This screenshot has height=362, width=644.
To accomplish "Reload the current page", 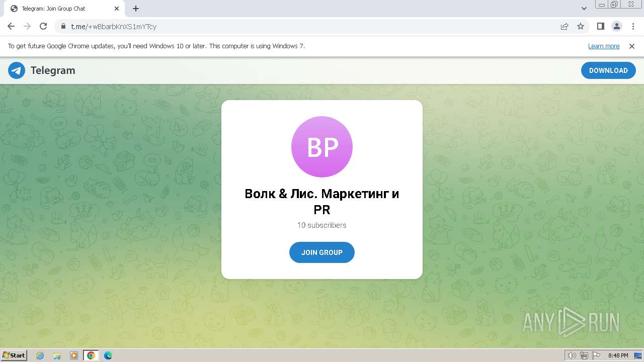I will point(43,26).
